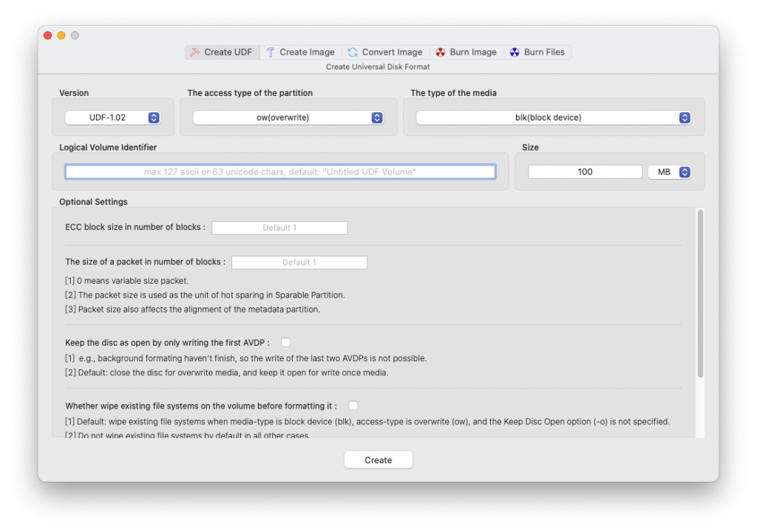Click the 'Version' label
Image resolution: width=757 pixels, height=532 pixels.
coord(74,92)
